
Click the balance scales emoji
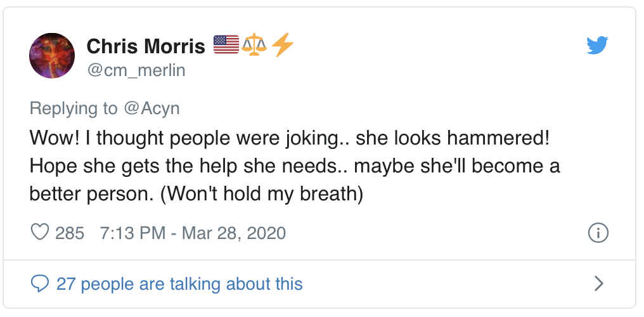tap(254, 44)
